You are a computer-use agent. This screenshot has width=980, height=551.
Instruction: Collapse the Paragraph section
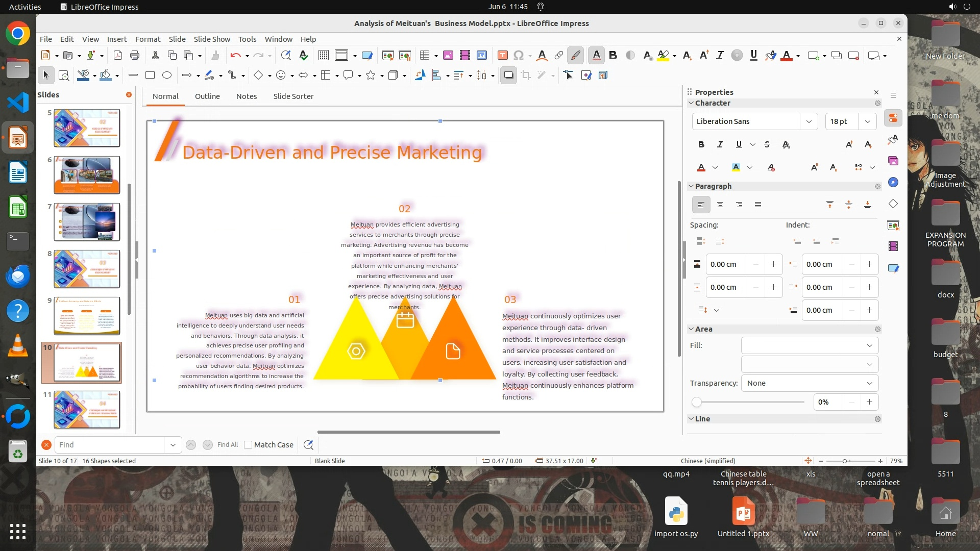tap(691, 186)
